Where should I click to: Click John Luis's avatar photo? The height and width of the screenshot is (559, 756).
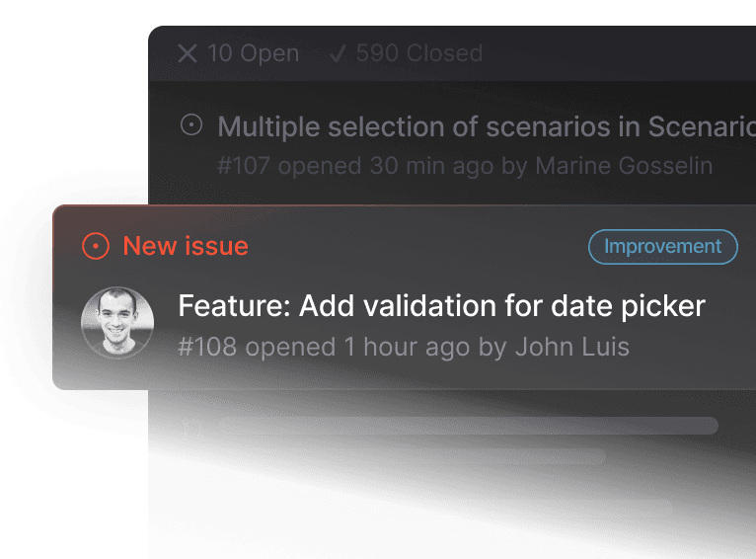coord(117,323)
